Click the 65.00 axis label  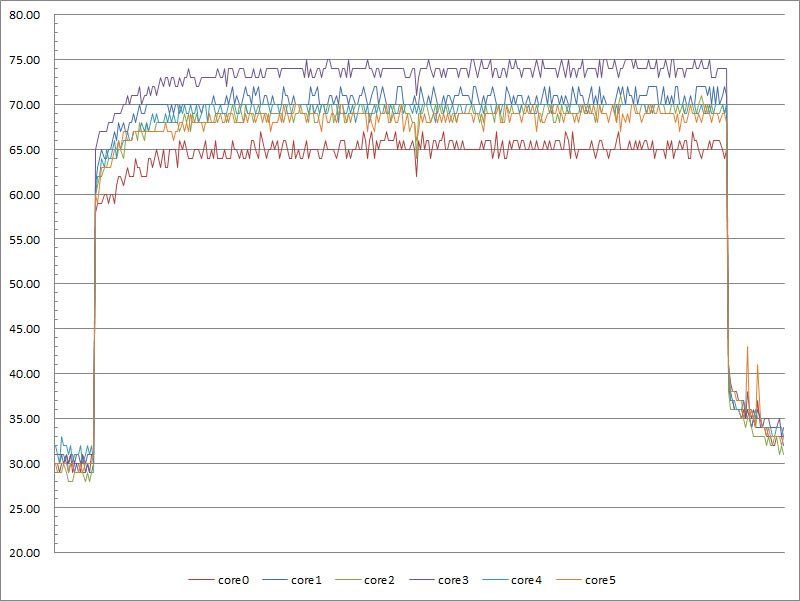(24, 150)
